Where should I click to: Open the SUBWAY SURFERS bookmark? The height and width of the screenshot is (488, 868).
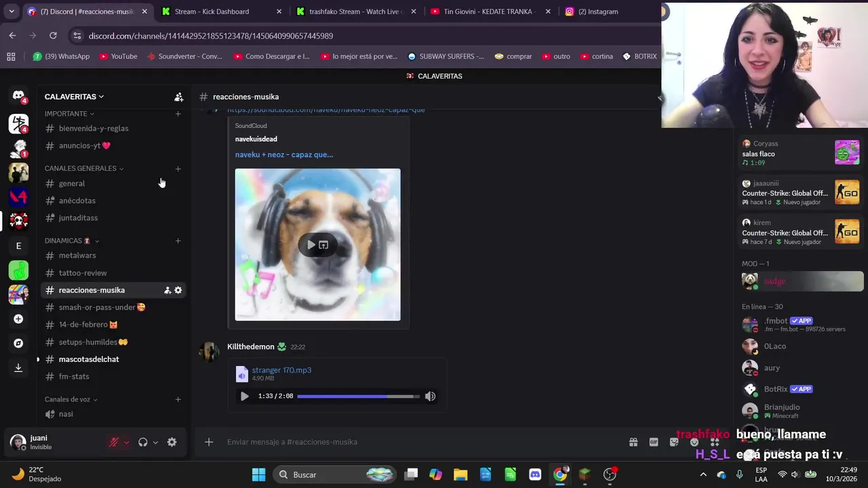(x=446, y=56)
